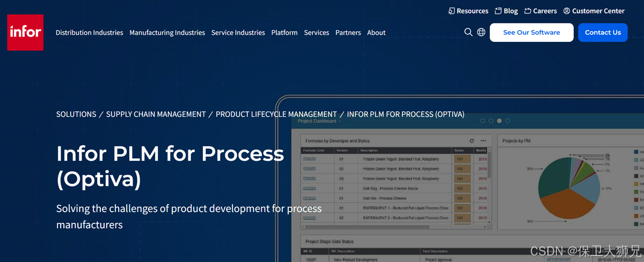
Task: Open the Services menu
Action: [x=317, y=33]
